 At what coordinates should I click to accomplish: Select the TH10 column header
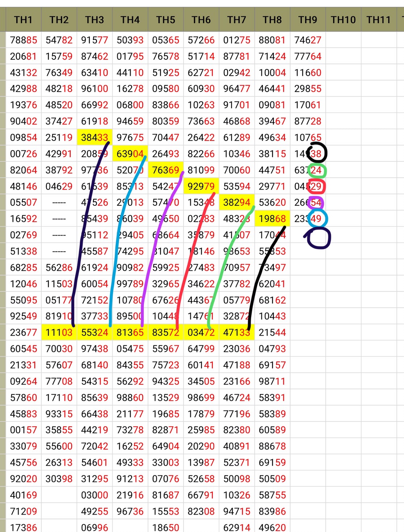[x=343, y=19]
